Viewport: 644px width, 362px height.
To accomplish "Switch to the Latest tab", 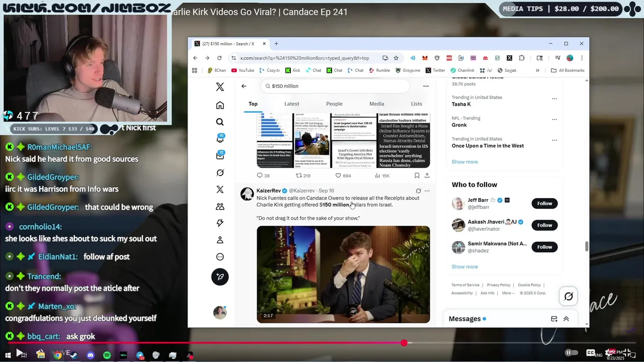I will pyautogui.click(x=292, y=104).
